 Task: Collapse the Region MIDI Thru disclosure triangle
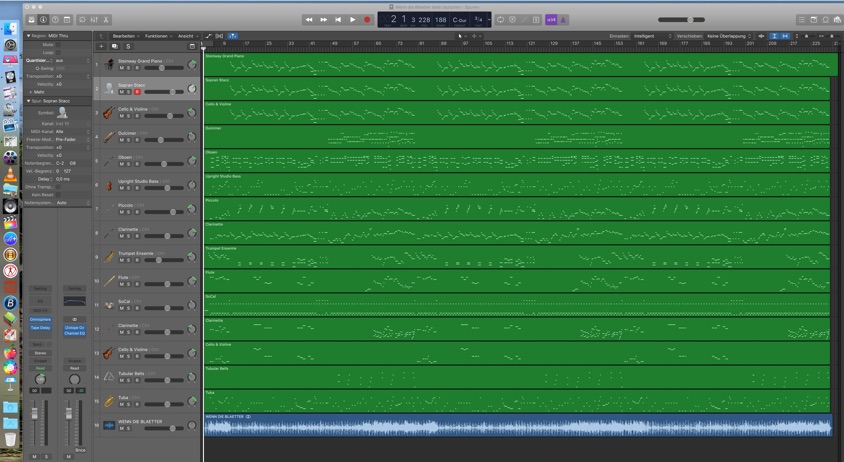point(29,36)
